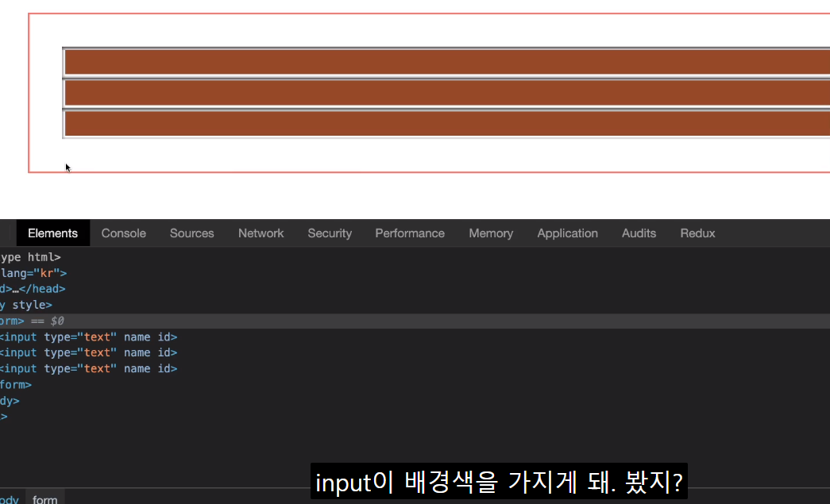The width and height of the screenshot is (830, 504).
Task: Switch to the Memory tab
Action: point(491,233)
